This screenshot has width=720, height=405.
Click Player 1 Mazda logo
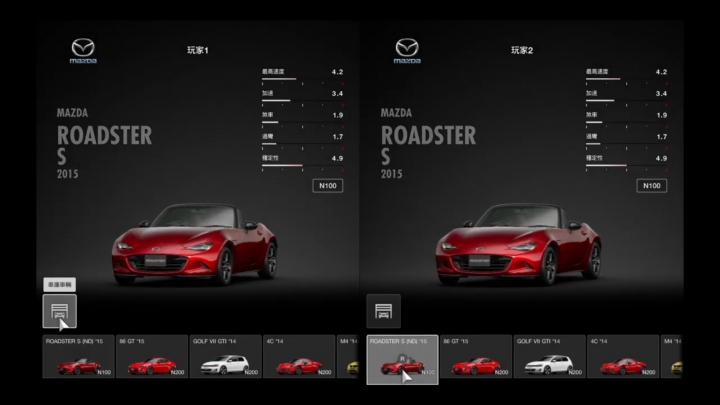(x=83, y=51)
